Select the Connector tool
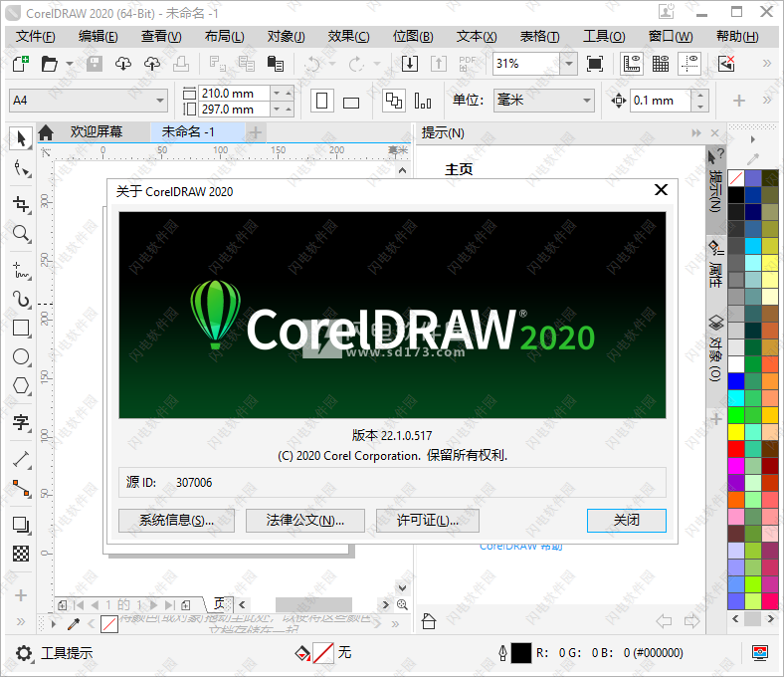 coord(21,489)
